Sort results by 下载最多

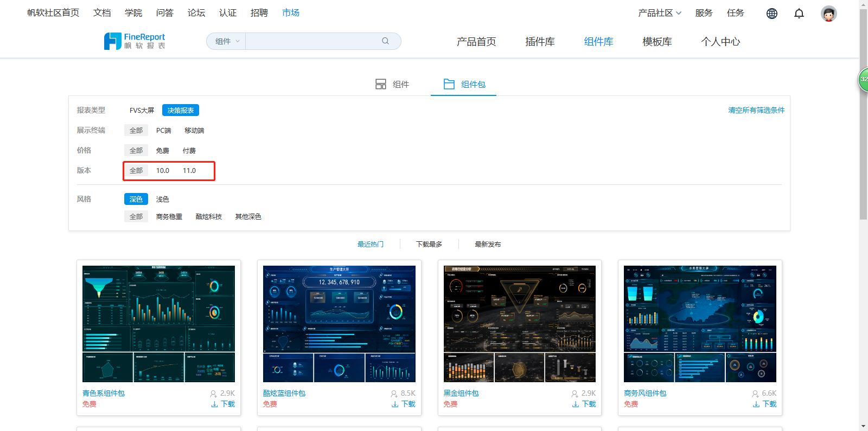point(429,245)
